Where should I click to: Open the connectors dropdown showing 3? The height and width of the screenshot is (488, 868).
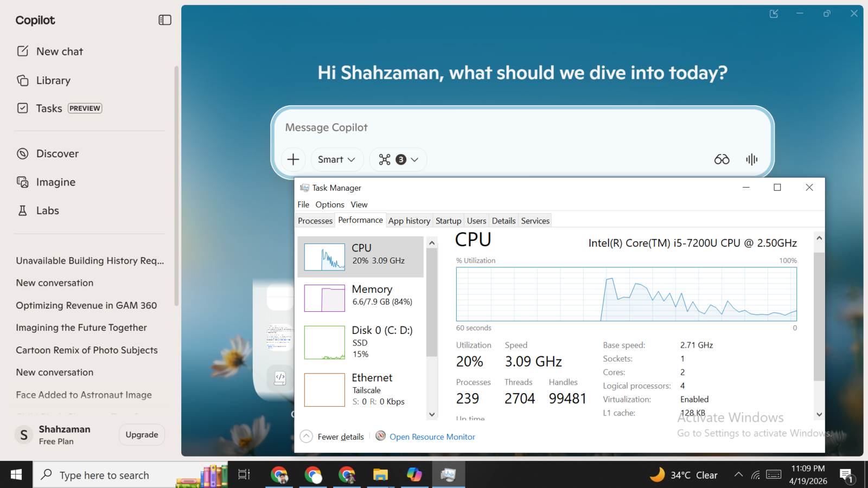click(x=398, y=159)
